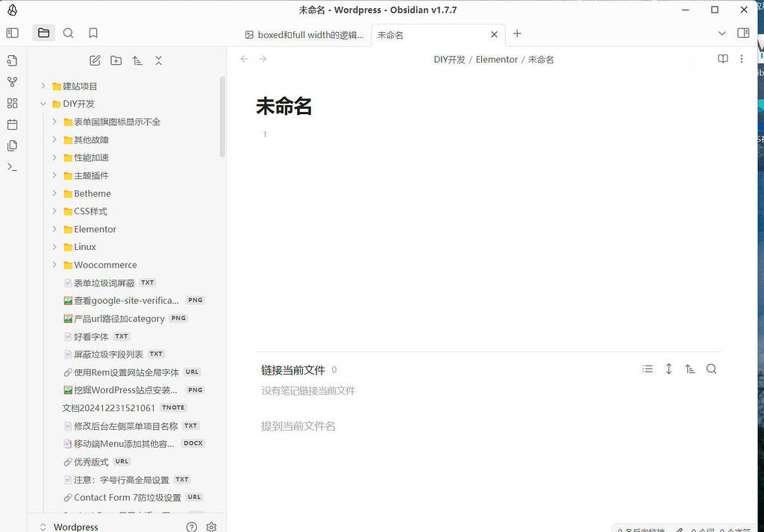Viewport: 764px width, 532px height.
Task: Toggle the left sidebar
Action: (12, 33)
